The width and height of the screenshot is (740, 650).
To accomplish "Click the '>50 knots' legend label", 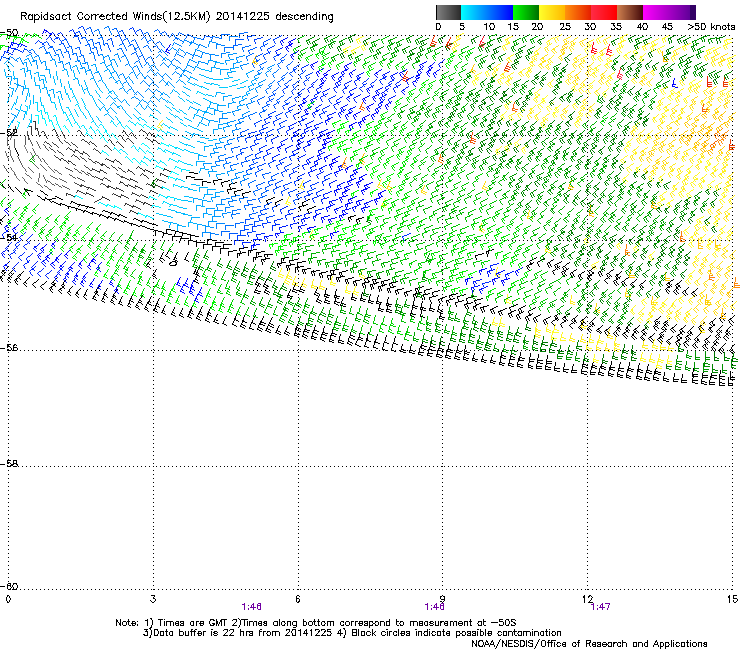I will coord(711,27).
